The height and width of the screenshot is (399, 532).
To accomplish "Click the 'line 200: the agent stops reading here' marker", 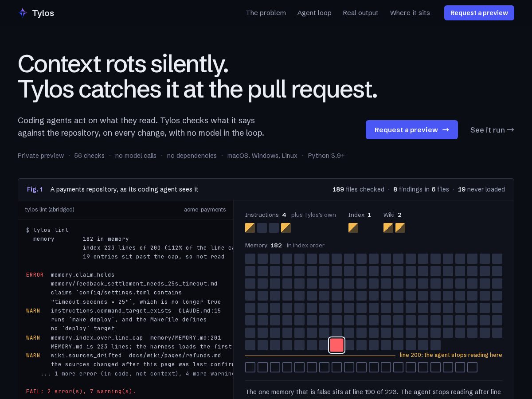I will click(451, 355).
